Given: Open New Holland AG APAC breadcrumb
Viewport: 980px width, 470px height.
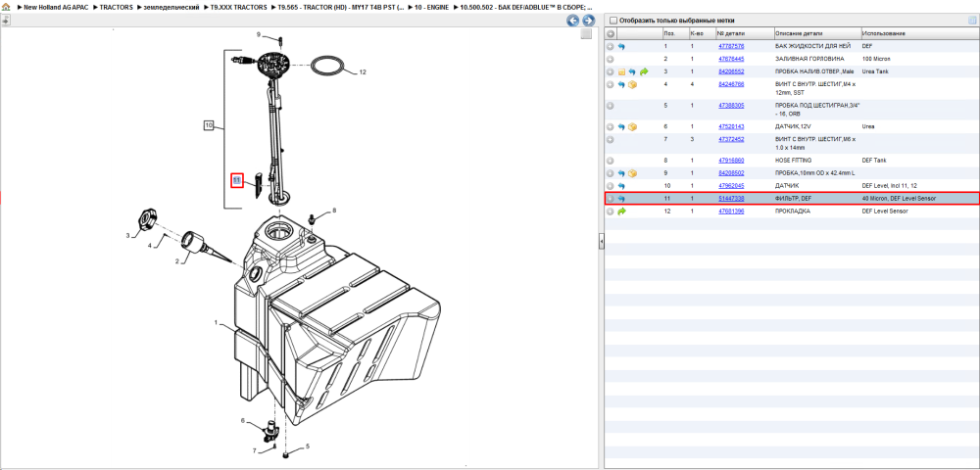Looking at the screenshot, I should point(55,7).
